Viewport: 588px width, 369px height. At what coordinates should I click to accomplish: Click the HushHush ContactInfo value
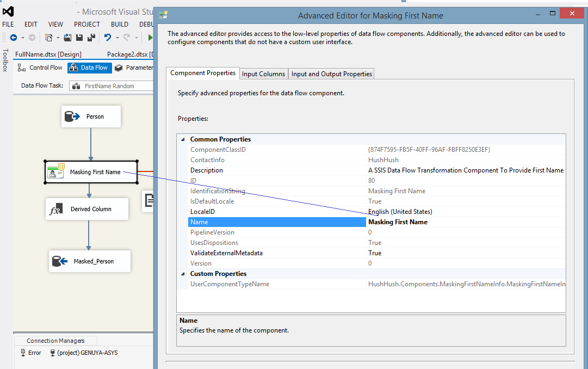click(x=383, y=160)
